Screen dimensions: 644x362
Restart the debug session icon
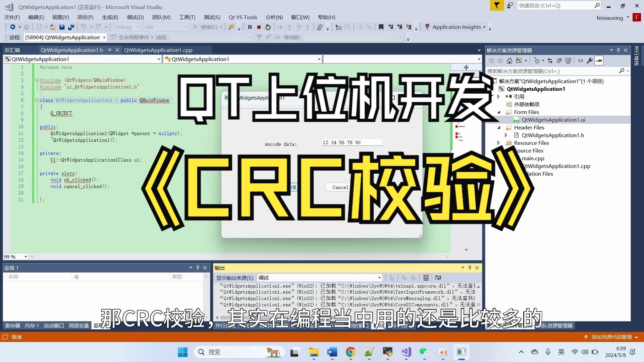click(268, 27)
